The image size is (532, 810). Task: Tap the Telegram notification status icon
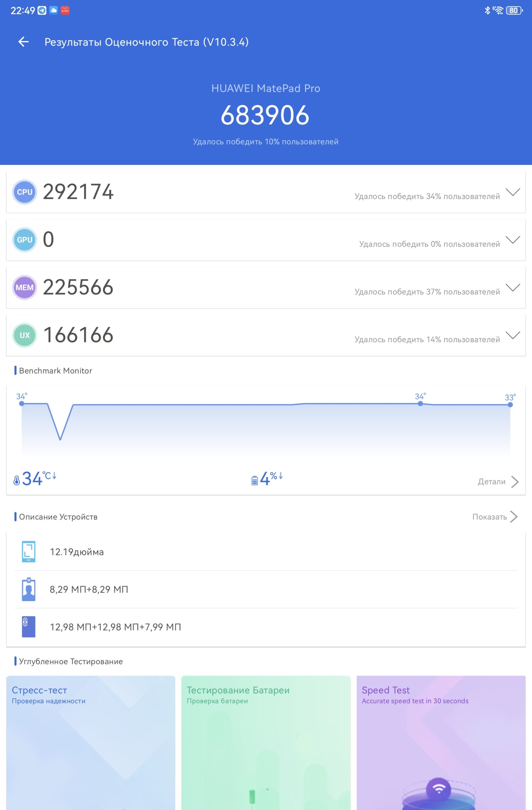pyautogui.click(x=42, y=10)
